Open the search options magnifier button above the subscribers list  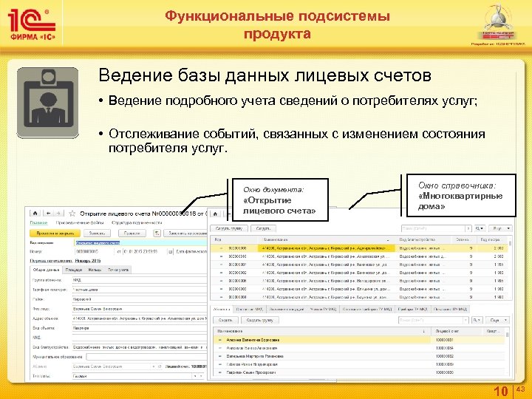point(477,320)
